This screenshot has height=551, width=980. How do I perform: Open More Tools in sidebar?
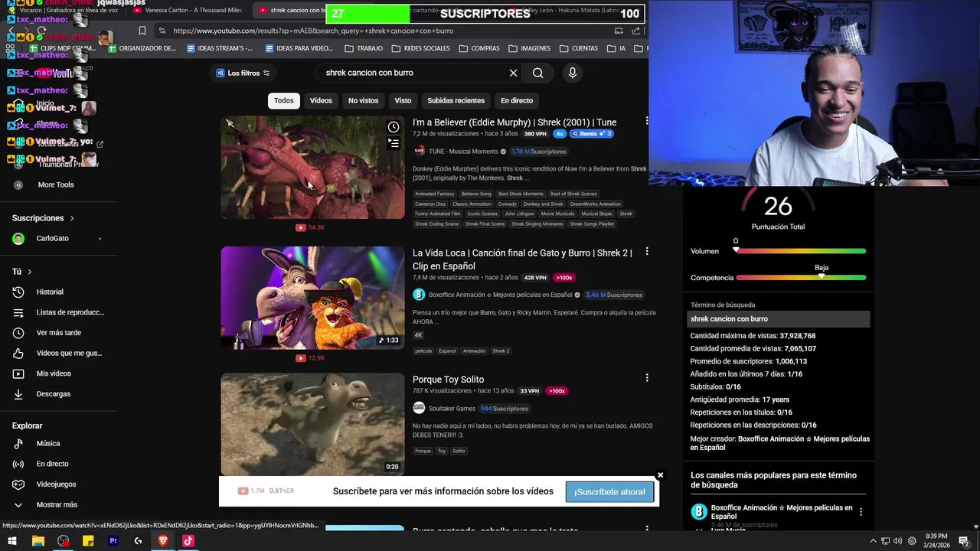coord(56,184)
